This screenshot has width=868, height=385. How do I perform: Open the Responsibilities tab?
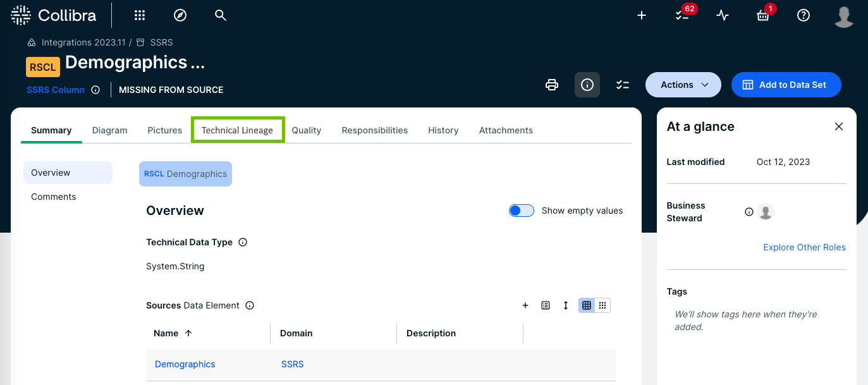coord(374,130)
